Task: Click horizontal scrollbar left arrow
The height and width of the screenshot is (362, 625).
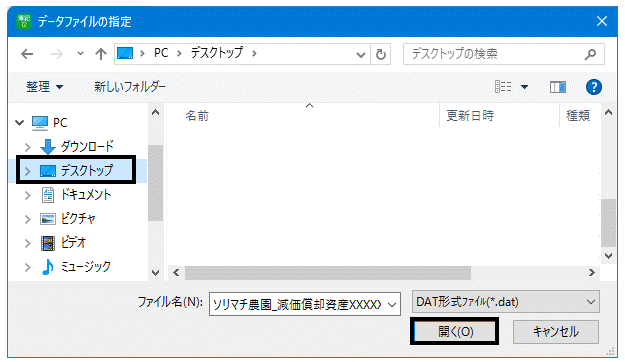Action: click(176, 273)
